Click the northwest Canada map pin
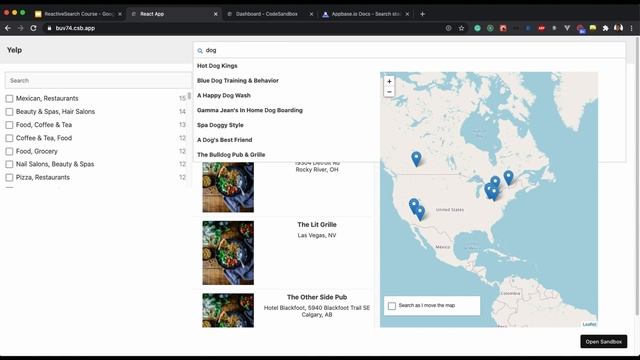Image resolution: width=640 pixels, height=360 pixels. 416,159
